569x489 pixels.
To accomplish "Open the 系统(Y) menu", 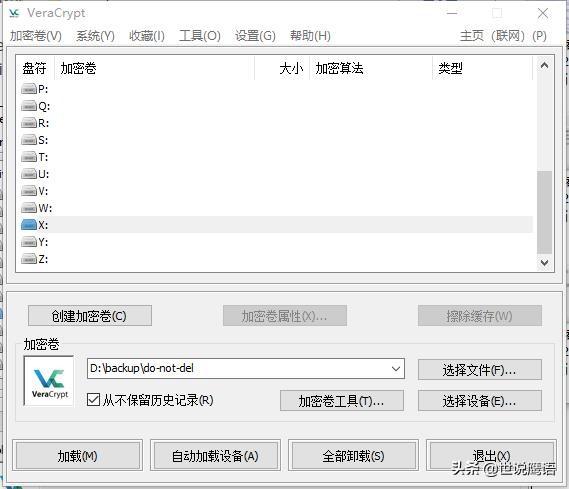I will [x=95, y=36].
